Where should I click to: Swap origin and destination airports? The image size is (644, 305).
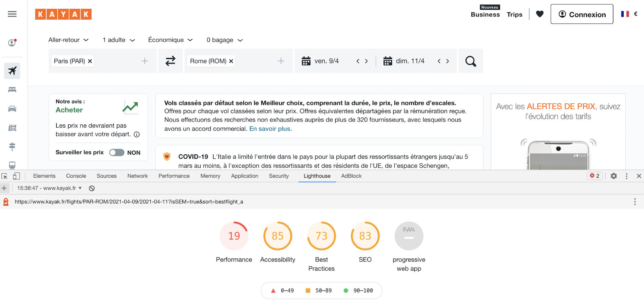(170, 61)
